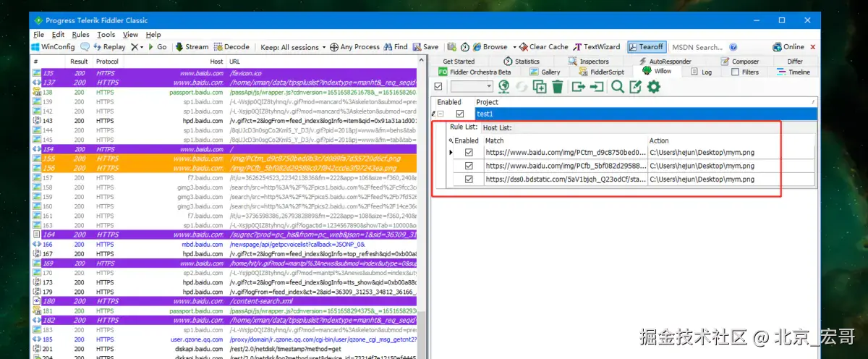Viewport: 868px width, 359px height.
Task: Switch to the Composer tab
Action: pos(739,62)
